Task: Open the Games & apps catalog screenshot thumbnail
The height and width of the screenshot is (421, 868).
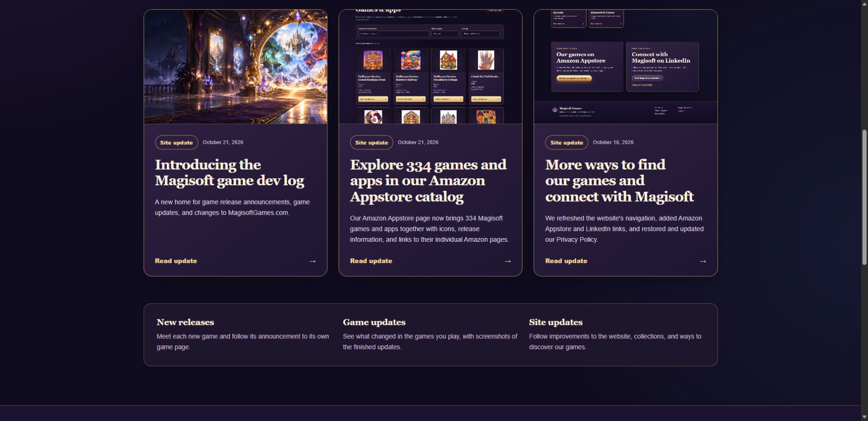Action: 430,67
